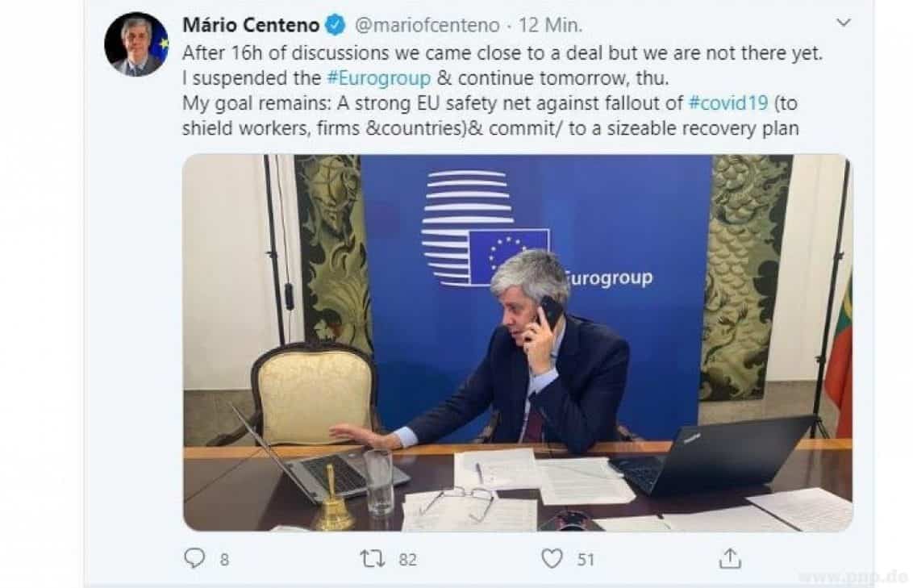Retweet this post using the retweet icon
Screen dimensions: 913x588
372,559
